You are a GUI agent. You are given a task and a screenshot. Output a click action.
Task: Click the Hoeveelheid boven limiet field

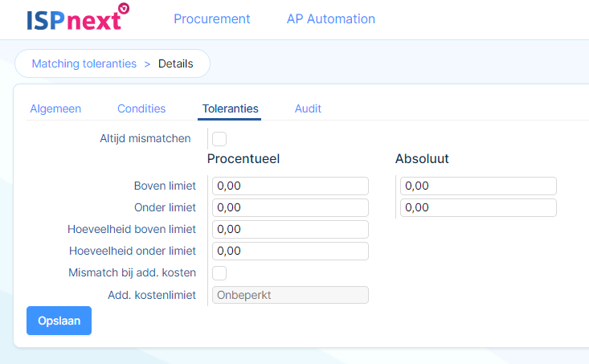(x=290, y=229)
